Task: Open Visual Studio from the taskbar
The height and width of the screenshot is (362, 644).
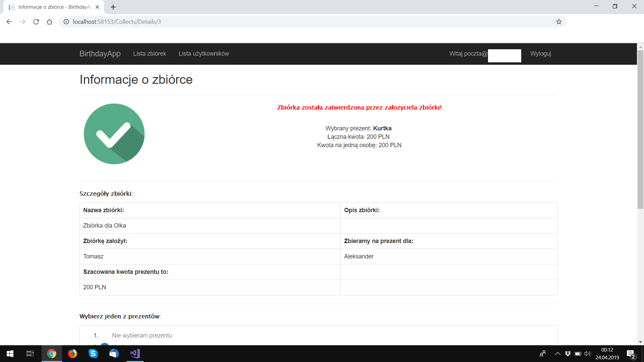Action: pyautogui.click(x=135, y=354)
